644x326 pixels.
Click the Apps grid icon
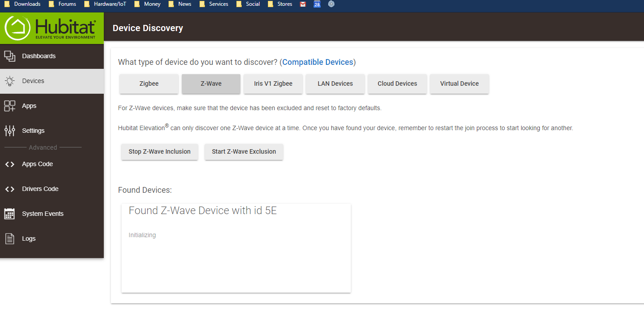(10, 106)
